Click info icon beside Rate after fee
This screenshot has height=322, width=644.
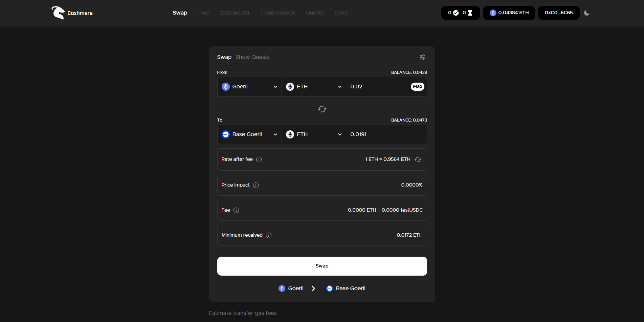click(259, 159)
